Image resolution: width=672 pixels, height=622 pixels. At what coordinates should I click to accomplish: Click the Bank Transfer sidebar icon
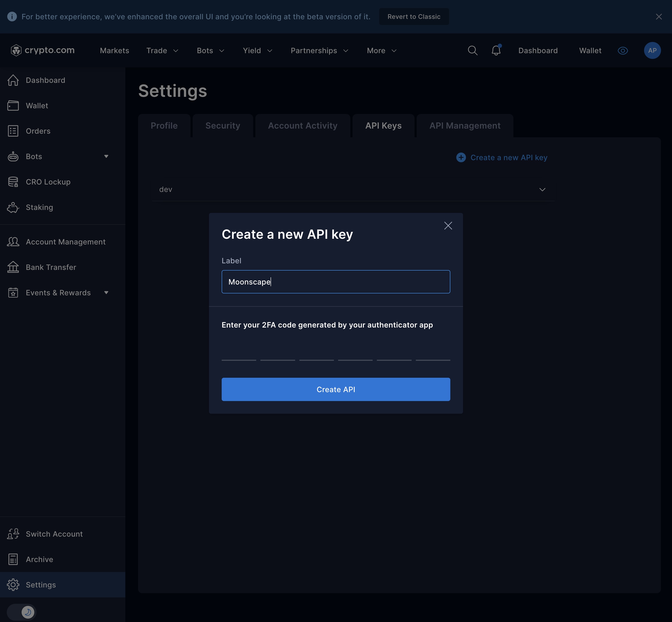pyautogui.click(x=13, y=267)
